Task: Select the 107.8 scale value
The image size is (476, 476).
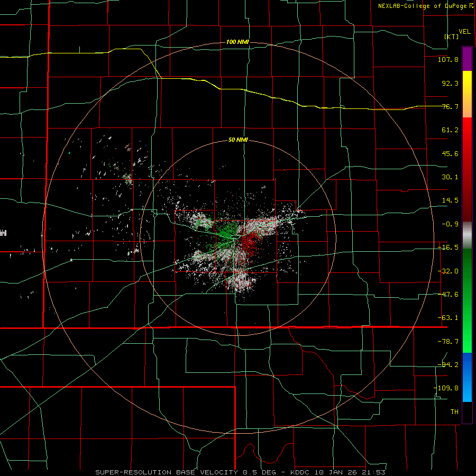Action: point(448,59)
